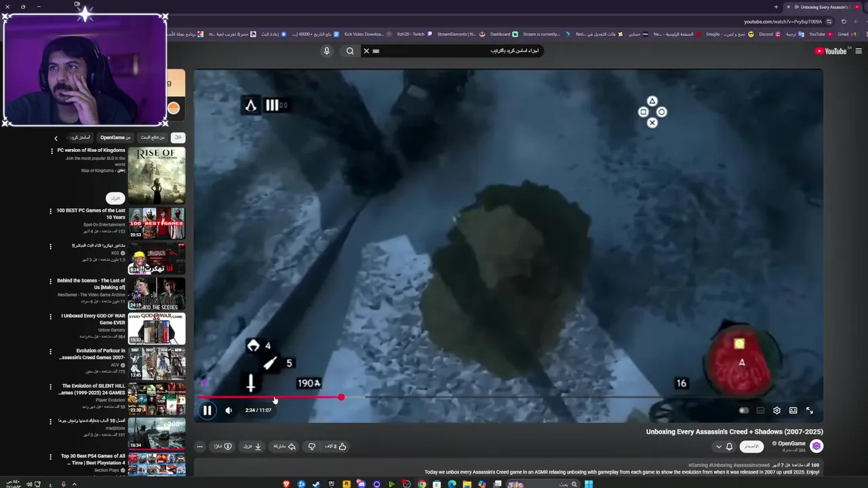Like the video with thumbs-up button
Screen dimensions: 868x488
pos(335,446)
